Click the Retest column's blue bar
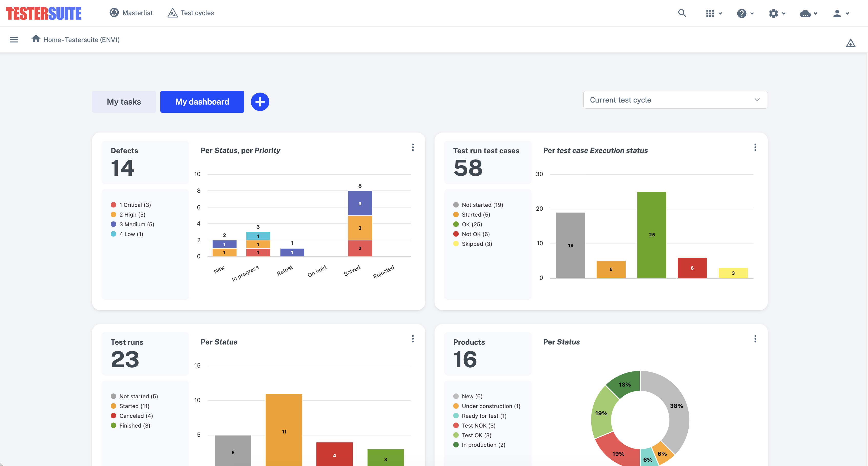The height and width of the screenshot is (466, 868). (292, 252)
